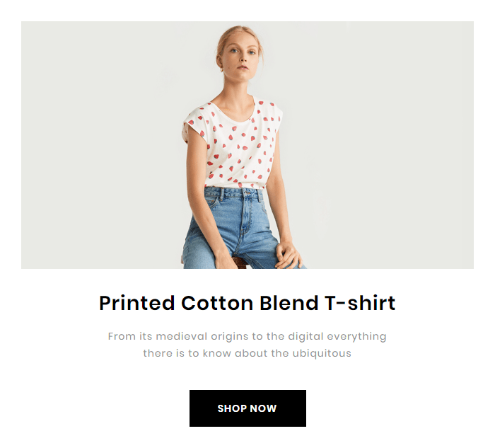Click the word 'Cotton' in the product title
Image resolution: width=495 pixels, height=448 pixels.
coord(217,303)
